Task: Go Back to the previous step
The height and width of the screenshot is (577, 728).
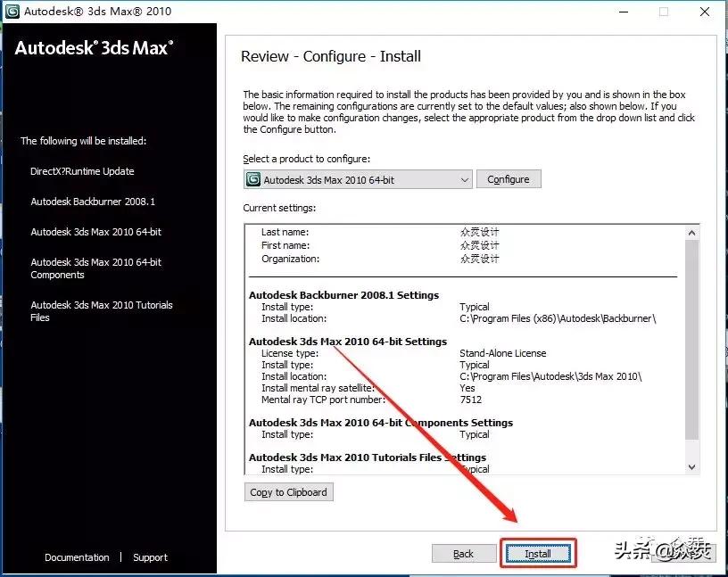Action: 463,553
